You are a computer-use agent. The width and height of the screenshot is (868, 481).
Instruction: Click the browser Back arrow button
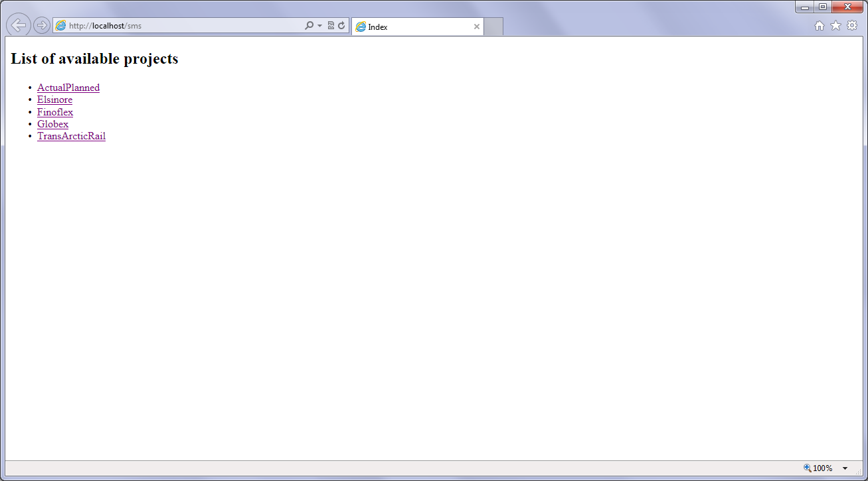(x=19, y=25)
